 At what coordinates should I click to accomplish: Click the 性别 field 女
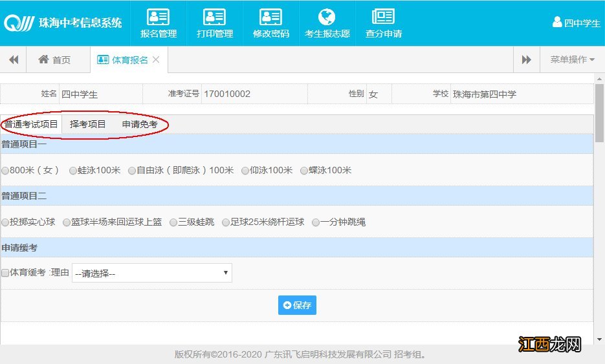point(379,94)
